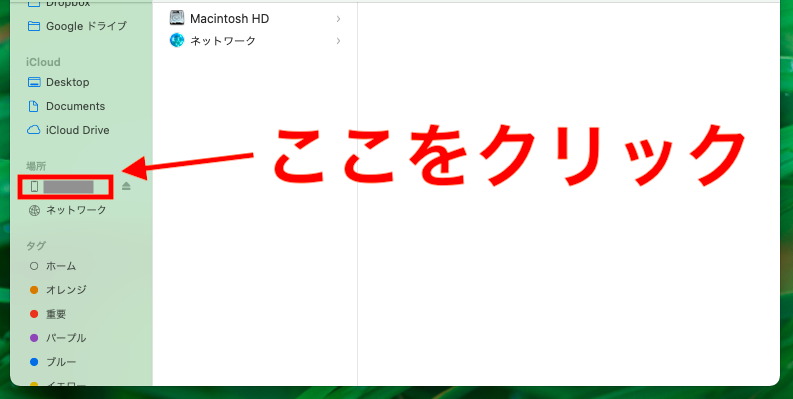The image size is (793, 399).
Task: Click the Macintosh HD drive icon
Action: (x=177, y=18)
